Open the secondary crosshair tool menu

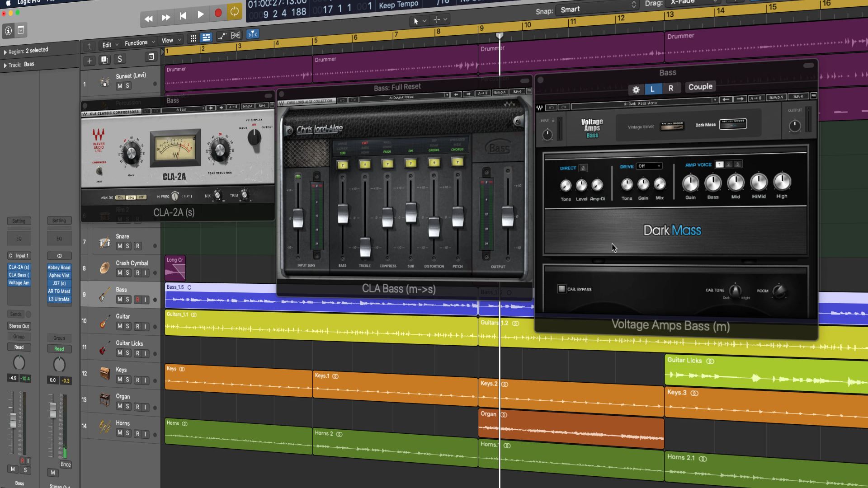440,19
